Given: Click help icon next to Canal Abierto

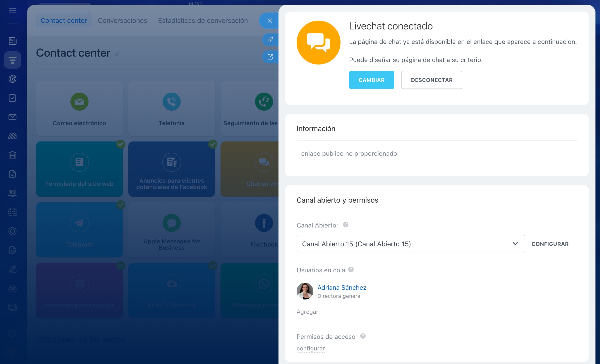Looking at the screenshot, I should 346,225.
